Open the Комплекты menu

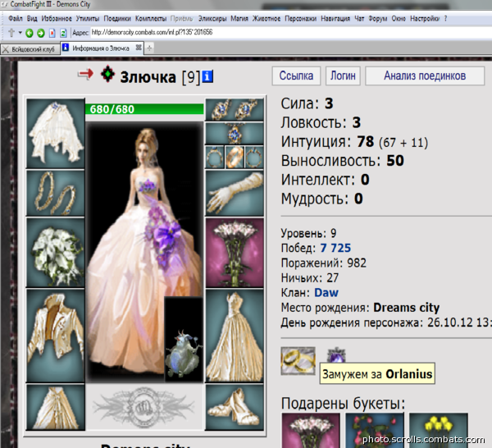pyautogui.click(x=151, y=19)
